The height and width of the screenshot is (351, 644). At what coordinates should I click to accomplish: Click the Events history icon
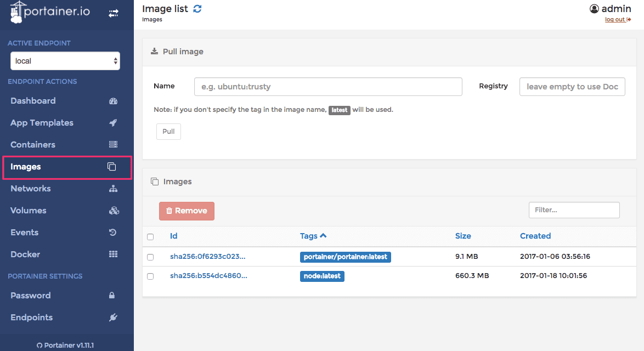(x=113, y=233)
